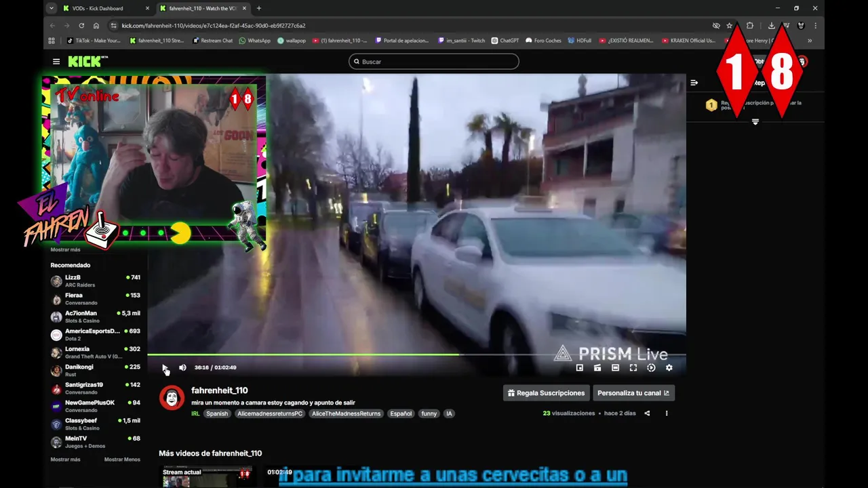The image size is (868, 488).
Task: Open TikTok - Make Your... bookmark
Action: (93, 41)
